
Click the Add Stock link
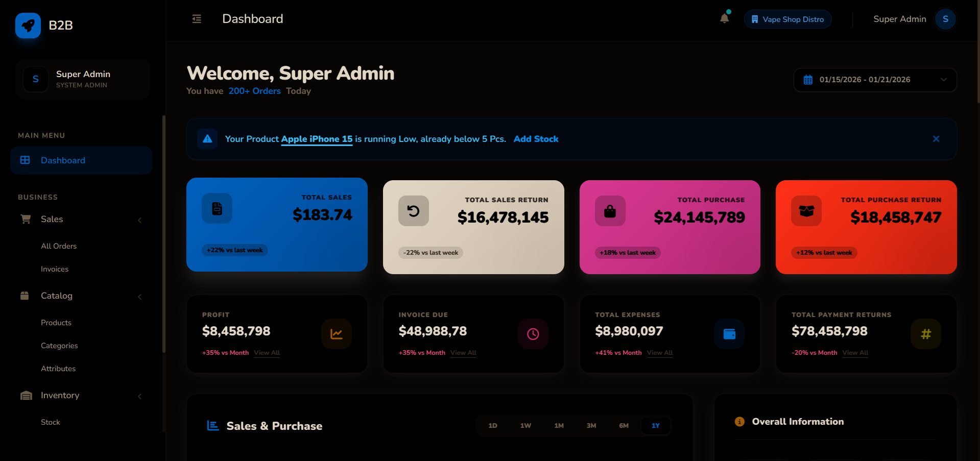pos(536,139)
